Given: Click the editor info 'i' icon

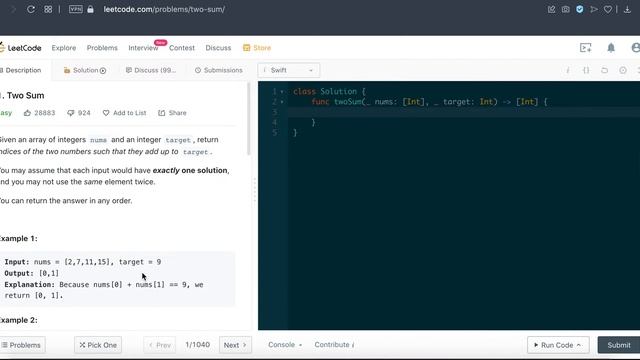Looking at the screenshot, I should pyautogui.click(x=567, y=70).
